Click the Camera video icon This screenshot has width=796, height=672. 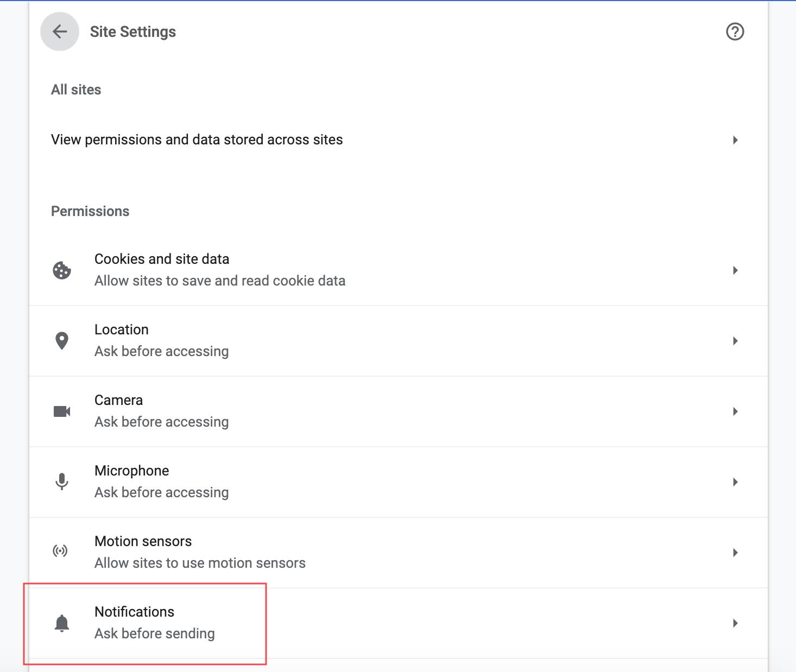pyautogui.click(x=62, y=411)
